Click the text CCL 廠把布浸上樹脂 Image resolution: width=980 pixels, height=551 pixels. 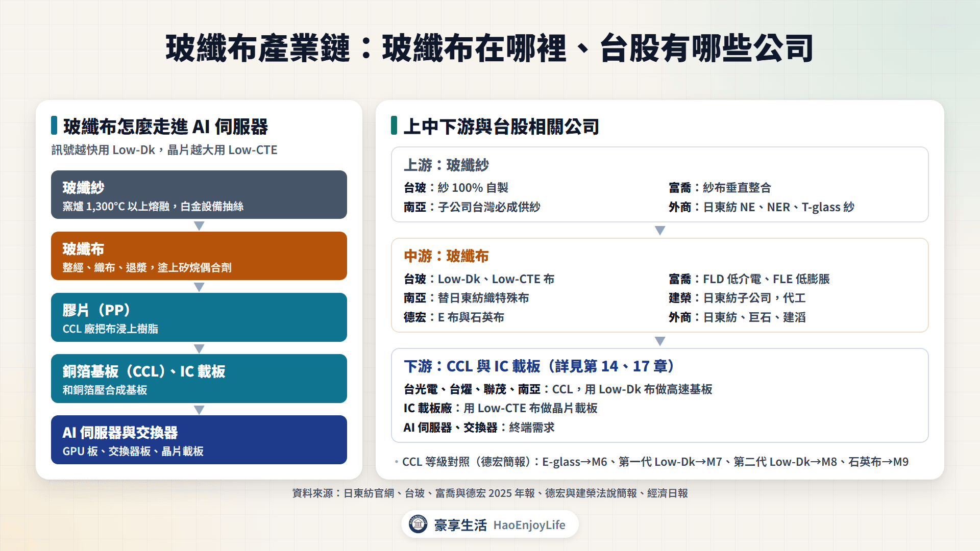[110, 329]
